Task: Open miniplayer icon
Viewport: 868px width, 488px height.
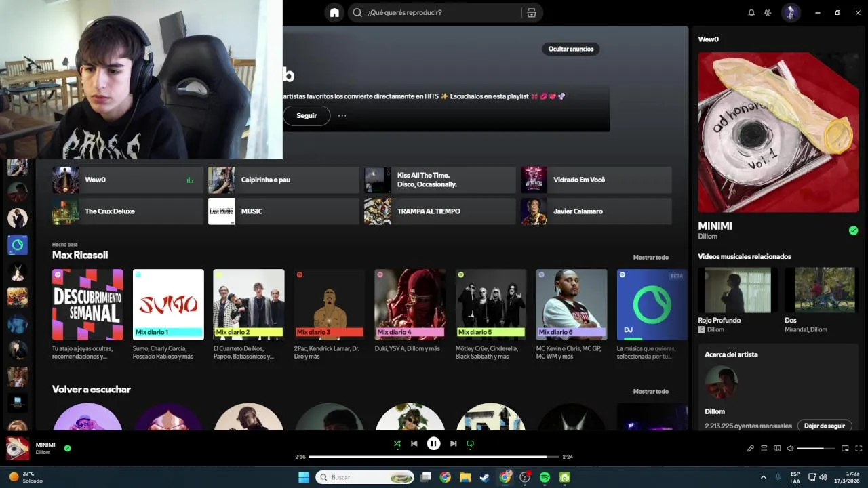Action: [x=845, y=448]
